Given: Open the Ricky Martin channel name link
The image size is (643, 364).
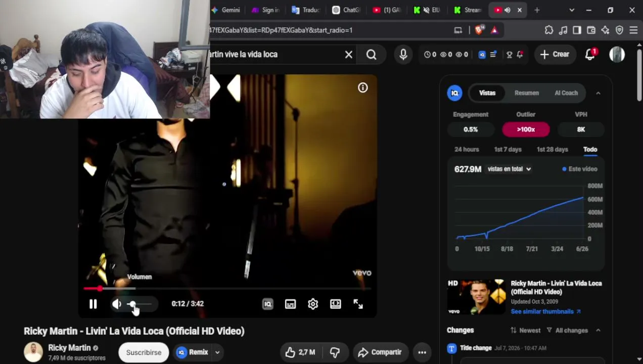Looking at the screenshot, I should coord(69,348).
